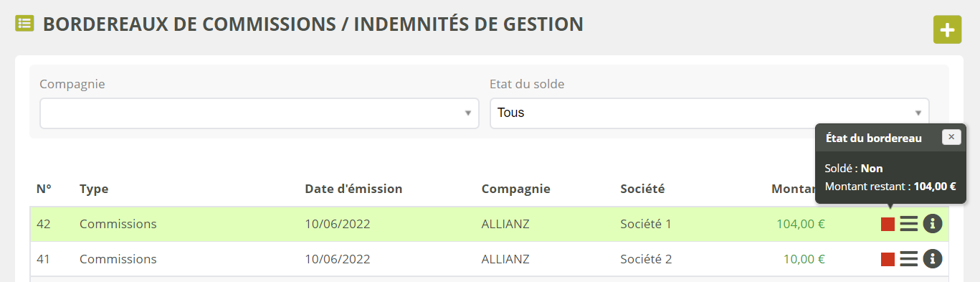Click the list icon beside the page title

point(25,24)
